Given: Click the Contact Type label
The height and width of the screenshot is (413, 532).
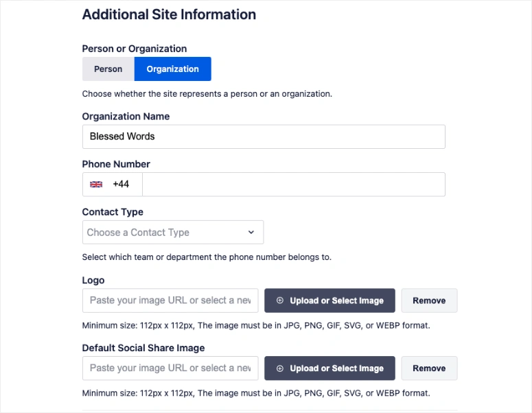Looking at the screenshot, I should point(113,212).
